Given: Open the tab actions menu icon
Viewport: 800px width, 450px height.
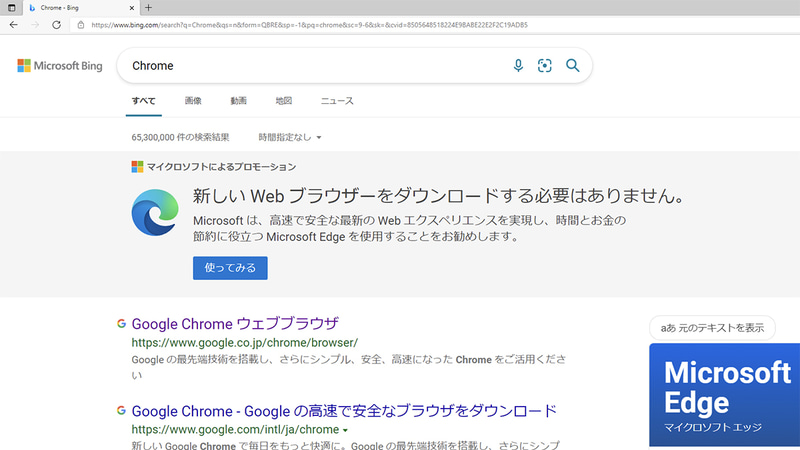Looking at the screenshot, I should coord(11,8).
